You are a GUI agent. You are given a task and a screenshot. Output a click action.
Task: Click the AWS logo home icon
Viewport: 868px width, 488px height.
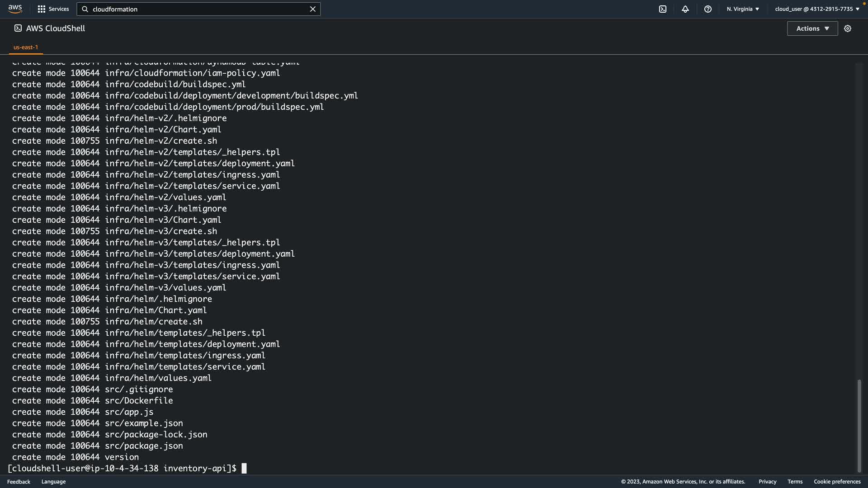[15, 9]
